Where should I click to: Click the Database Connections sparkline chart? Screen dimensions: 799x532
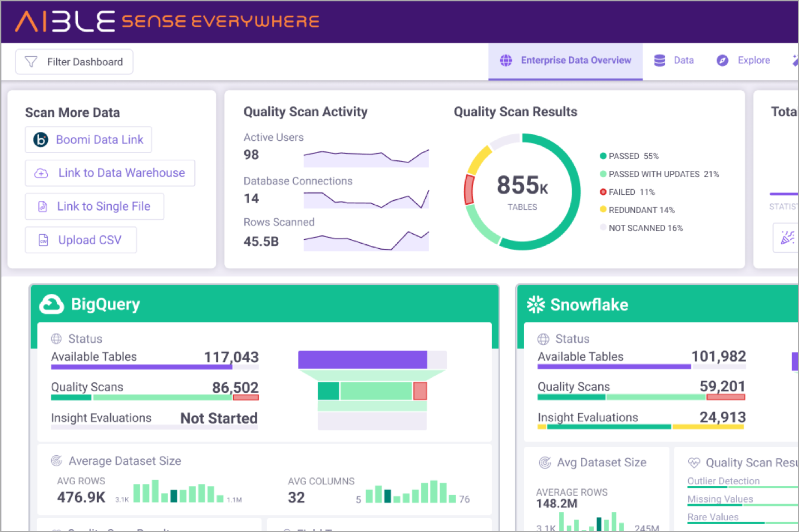pyautogui.click(x=366, y=199)
